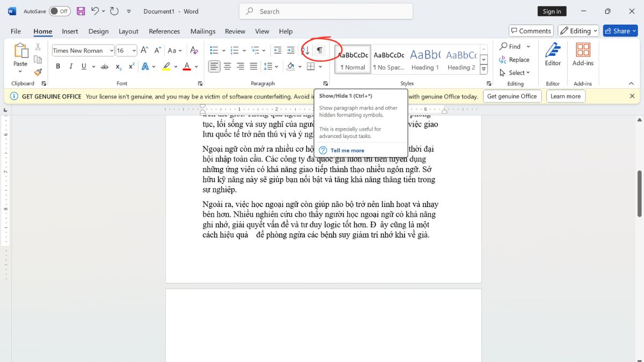Apply yellow text highlight color
The height and width of the screenshot is (362, 644).
pyautogui.click(x=166, y=67)
